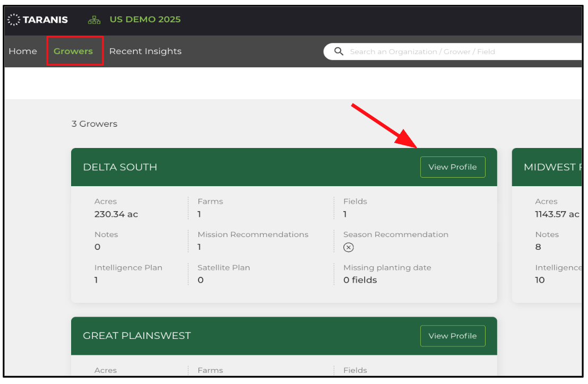The image size is (588, 384).
Task: Select the GREAT PLAINSWEST card title
Action: (x=136, y=336)
